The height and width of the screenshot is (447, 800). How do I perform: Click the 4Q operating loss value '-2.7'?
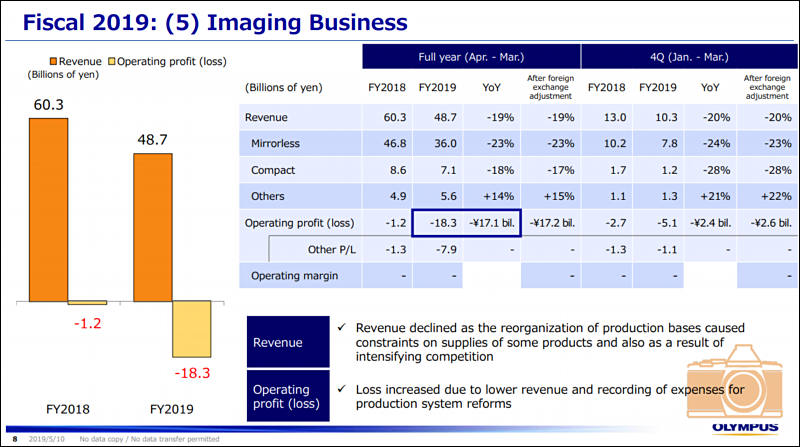tap(615, 223)
